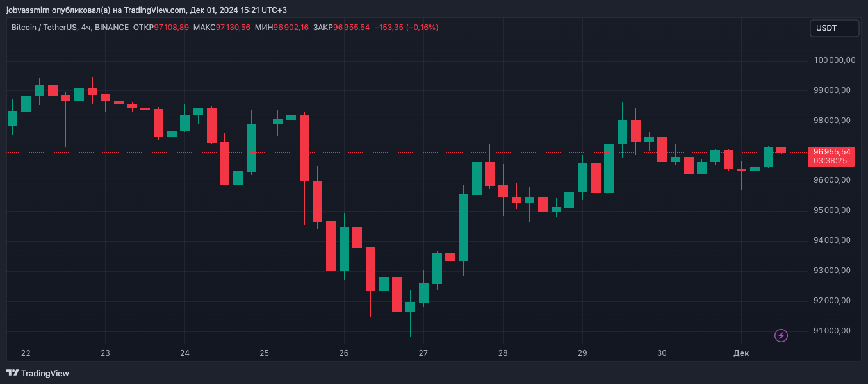Screen dimensions: 868x384
Task: Click the 03:38:25 candle countdown timer
Action: pyautogui.click(x=831, y=161)
